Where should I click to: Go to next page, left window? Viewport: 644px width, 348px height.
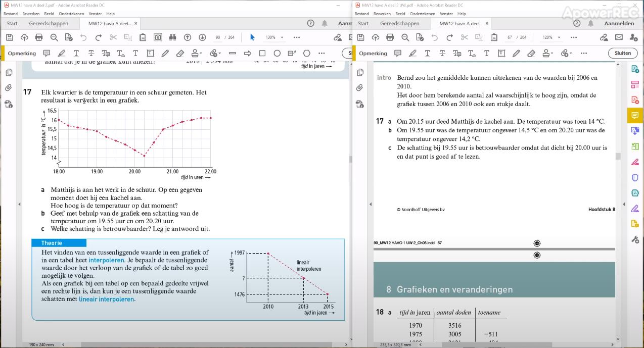point(202,37)
